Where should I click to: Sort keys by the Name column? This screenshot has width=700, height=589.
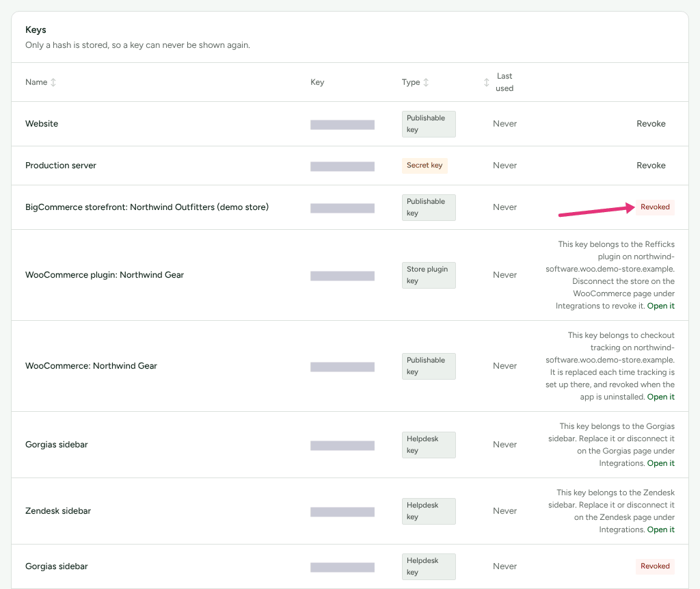coord(53,82)
